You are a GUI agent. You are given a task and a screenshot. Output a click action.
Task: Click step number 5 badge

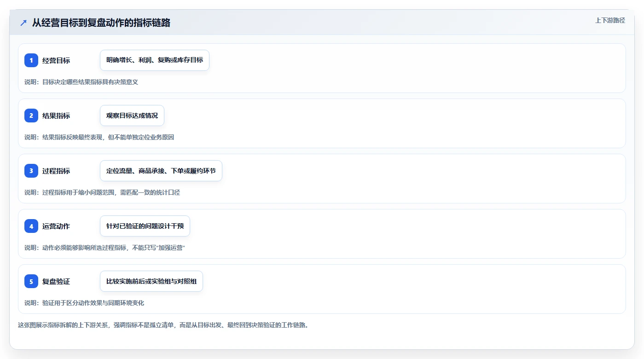click(31, 281)
